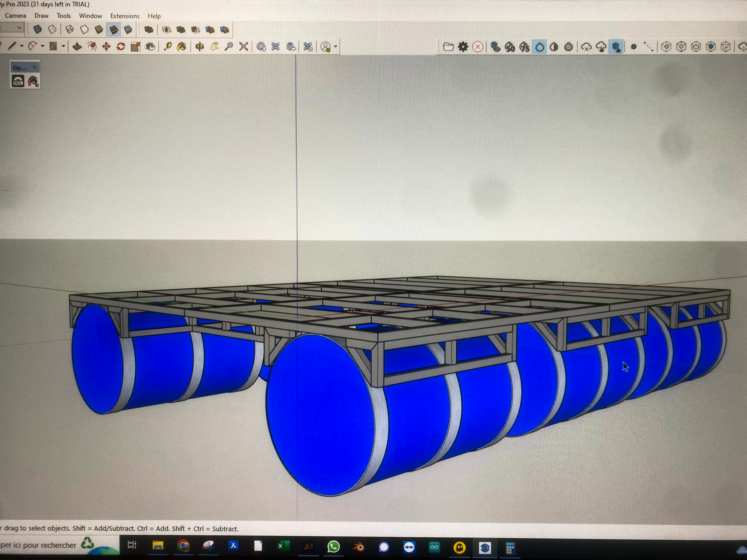The image size is (747, 560).
Task: Select the Rotate tool icon
Action: point(121,47)
